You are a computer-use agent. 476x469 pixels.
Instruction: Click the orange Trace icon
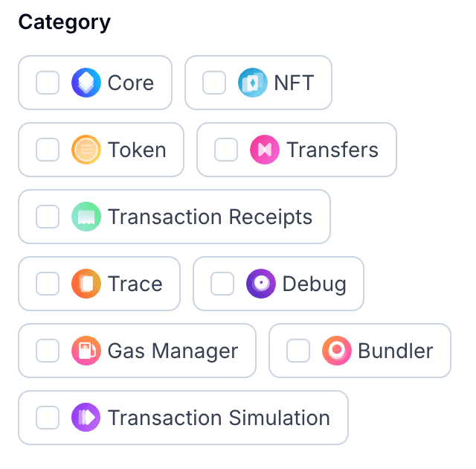(x=86, y=284)
